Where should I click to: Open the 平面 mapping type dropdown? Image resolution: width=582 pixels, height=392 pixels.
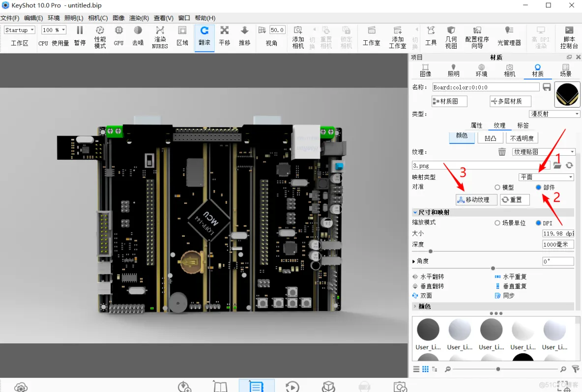(x=547, y=177)
